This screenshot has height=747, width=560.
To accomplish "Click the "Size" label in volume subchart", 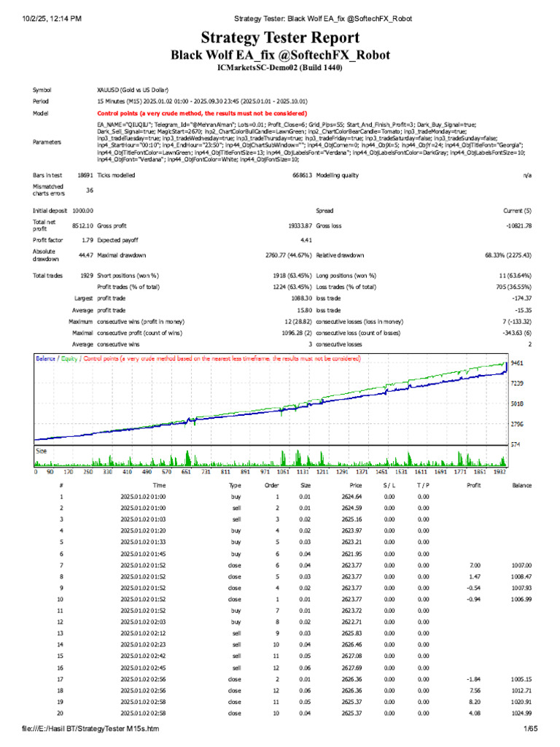I will [x=42, y=451].
